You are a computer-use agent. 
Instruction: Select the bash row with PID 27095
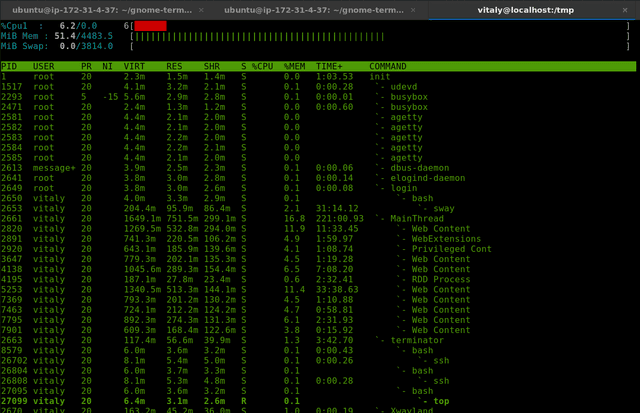pyautogui.click(x=318, y=391)
